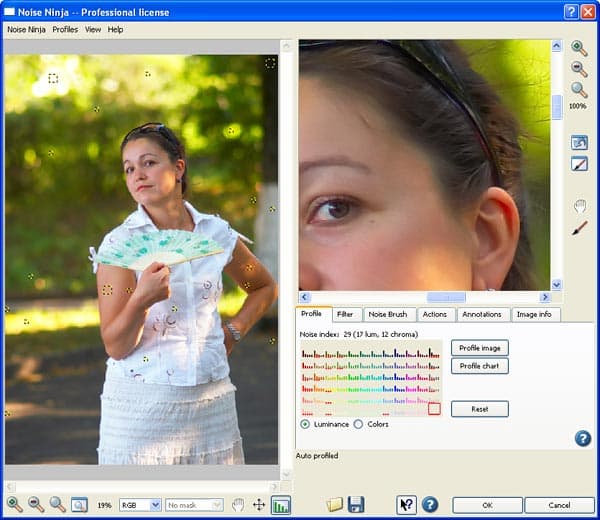Save profile with the floppy disk icon
600x520 pixels.
[x=355, y=505]
